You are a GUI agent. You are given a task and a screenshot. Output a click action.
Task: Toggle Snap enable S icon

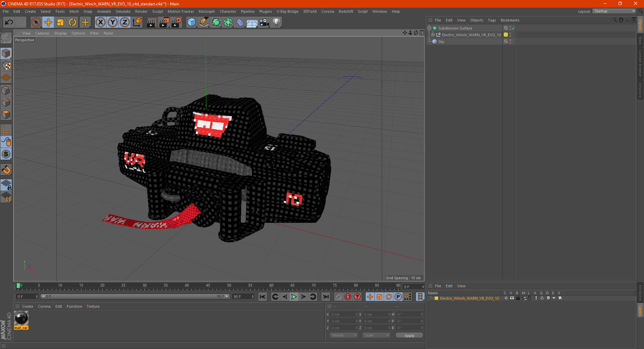click(6, 154)
